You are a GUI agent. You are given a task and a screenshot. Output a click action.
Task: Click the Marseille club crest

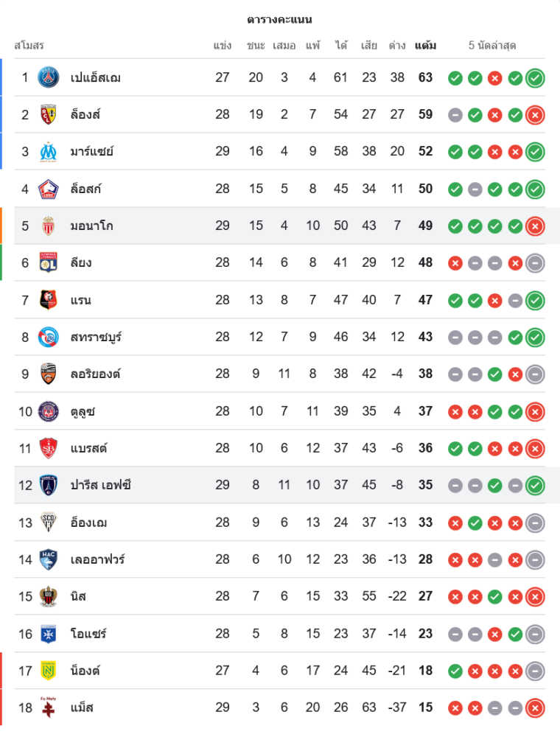tap(49, 151)
